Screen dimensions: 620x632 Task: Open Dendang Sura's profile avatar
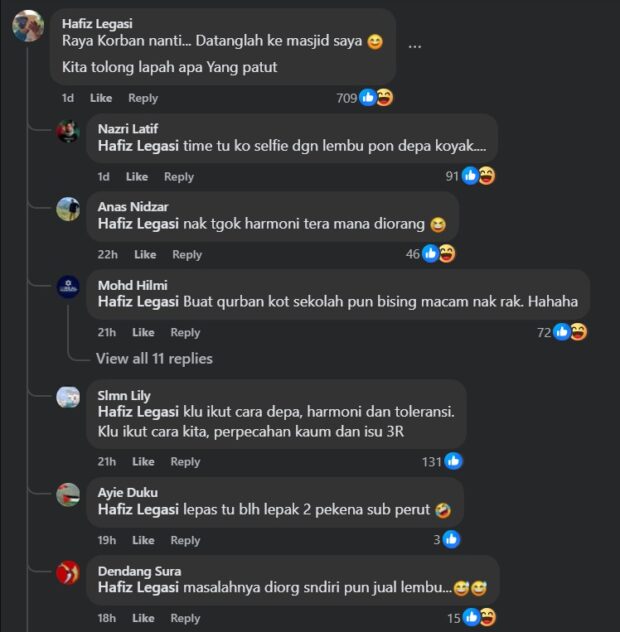[x=68, y=572]
